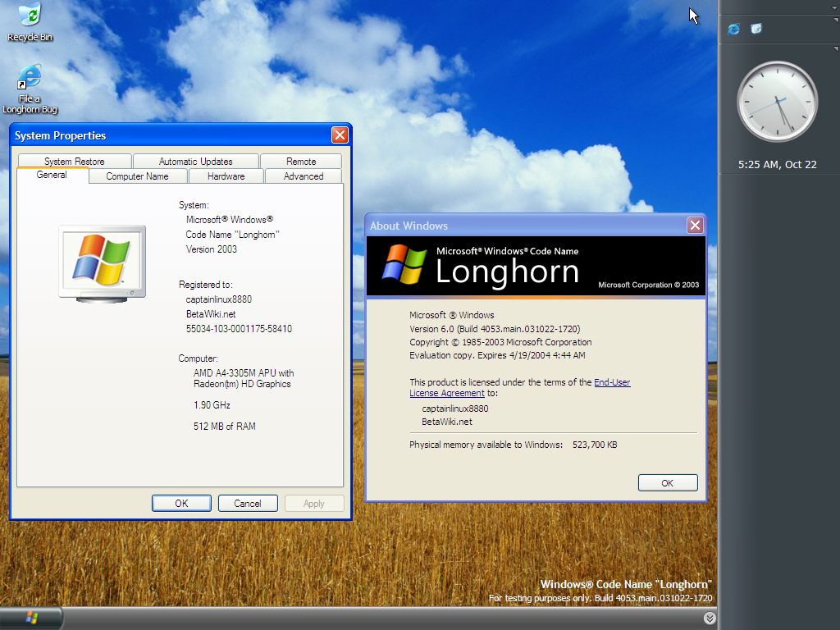Click the sidebar clock tile dropdown arrow

(x=835, y=48)
